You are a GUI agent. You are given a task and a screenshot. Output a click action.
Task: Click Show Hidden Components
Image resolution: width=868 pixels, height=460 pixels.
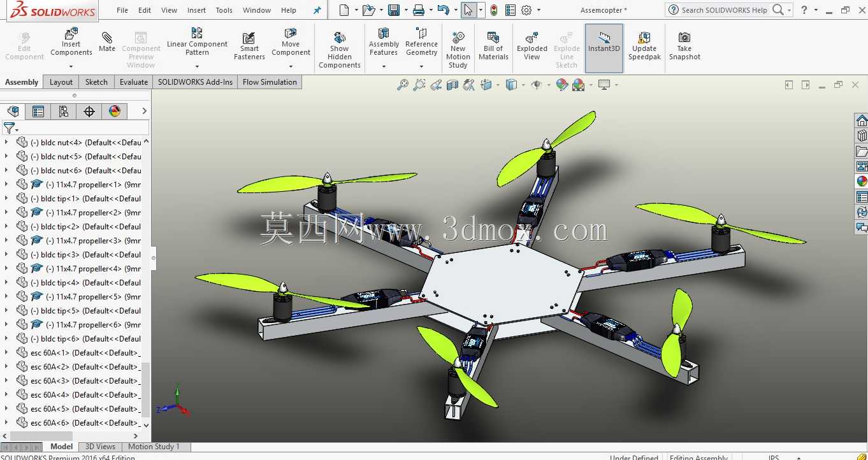coord(340,49)
